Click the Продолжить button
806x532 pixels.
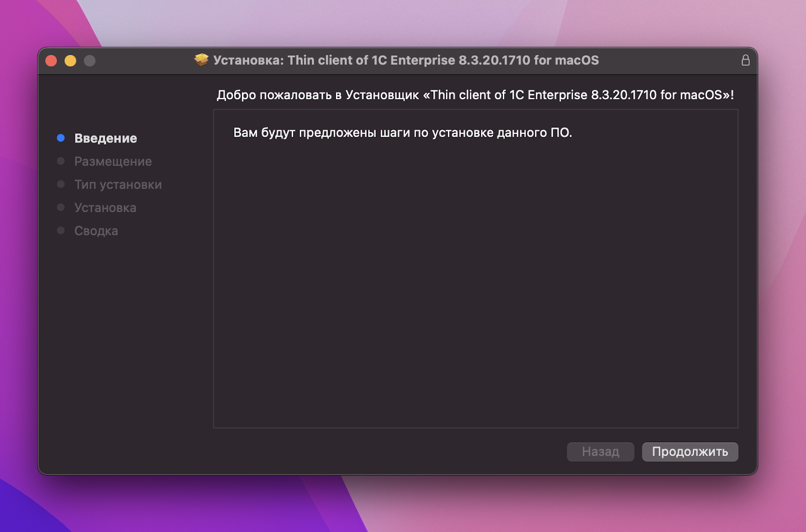click(x=690, y=452)
